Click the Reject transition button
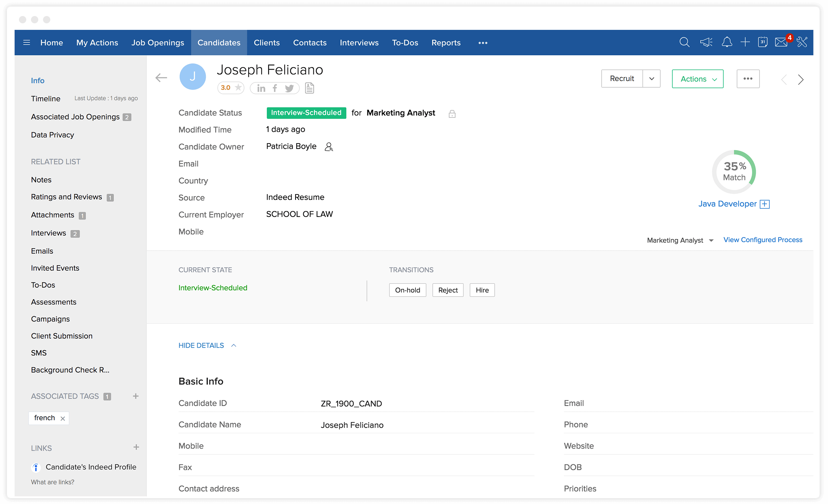 pyautogui.click(x=447, y=290)
